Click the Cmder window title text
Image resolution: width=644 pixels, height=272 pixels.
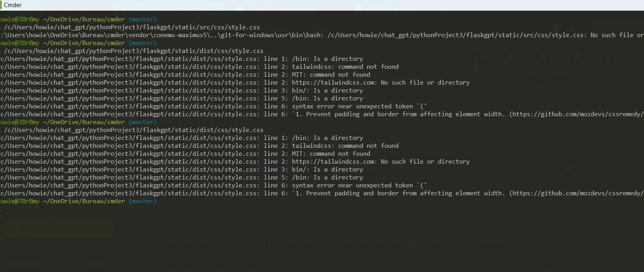[13, 5]
